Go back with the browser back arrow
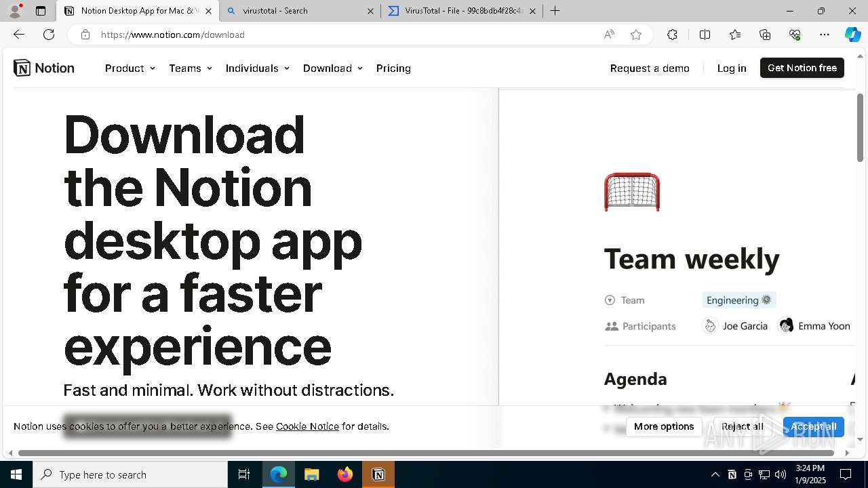This screenshot has width=868, height=488. pyautogui.click(x=19, y=35)
